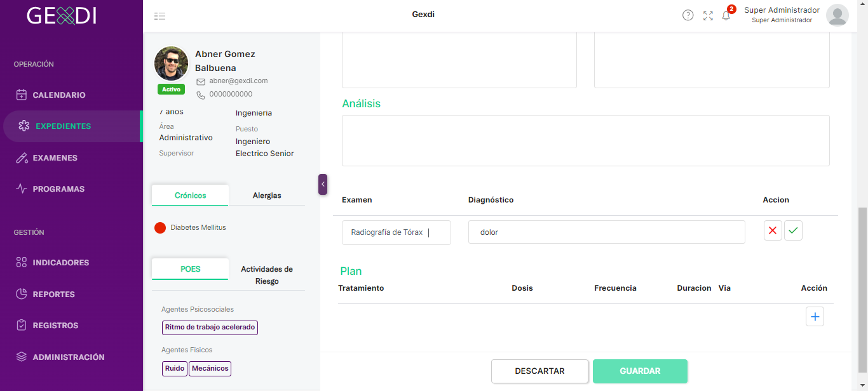Screen dimensions: 868x391
Task: Select the Actividades de Riesgo tab
Action: coord(267,275)
